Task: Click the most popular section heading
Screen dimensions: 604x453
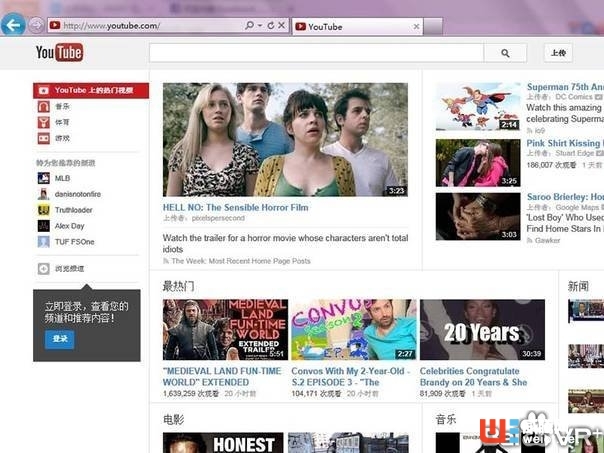Action: tap(179, 286)
